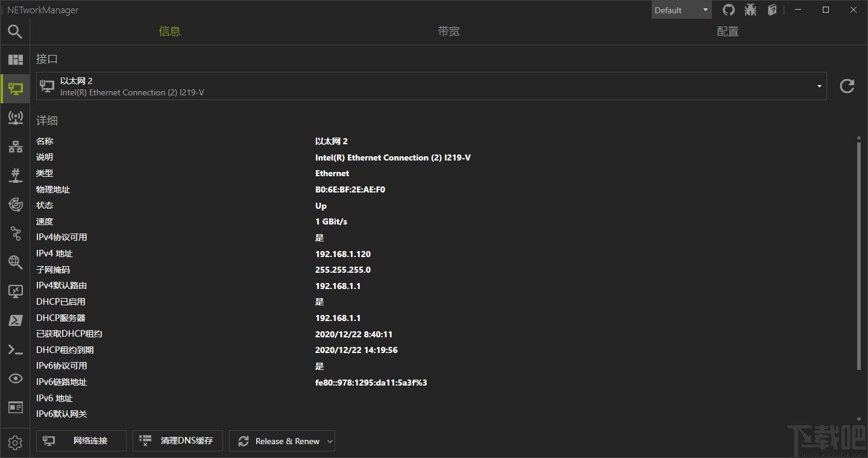This screenshot has width=868, height=458.
Task: Expand the Default profile dropdown
Action: [703, 10]
